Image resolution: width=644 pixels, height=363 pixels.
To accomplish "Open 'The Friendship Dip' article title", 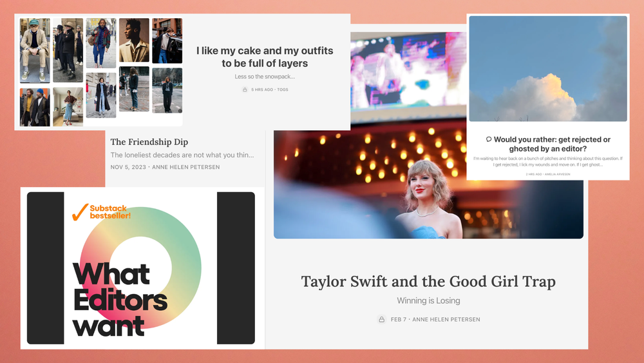I will pos(149,142).
